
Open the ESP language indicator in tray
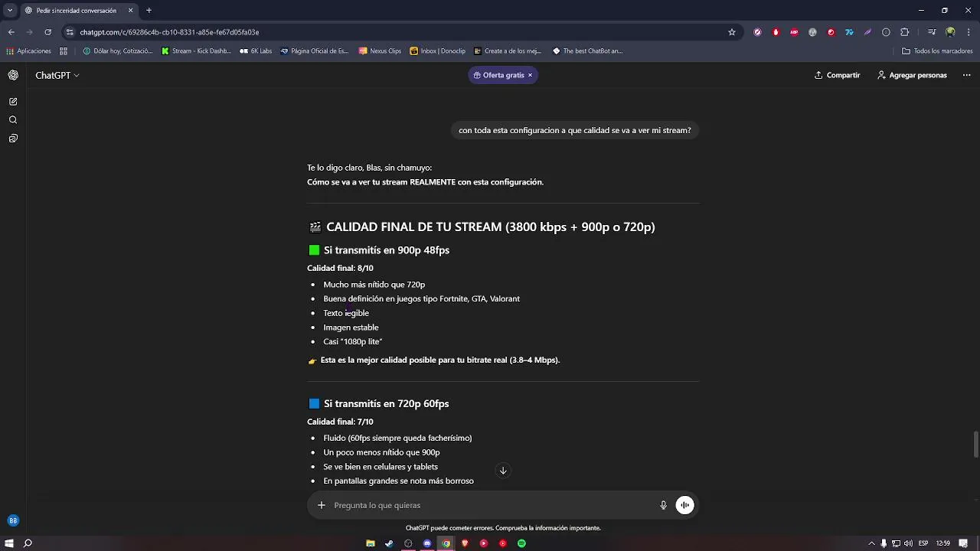(923, 543)
